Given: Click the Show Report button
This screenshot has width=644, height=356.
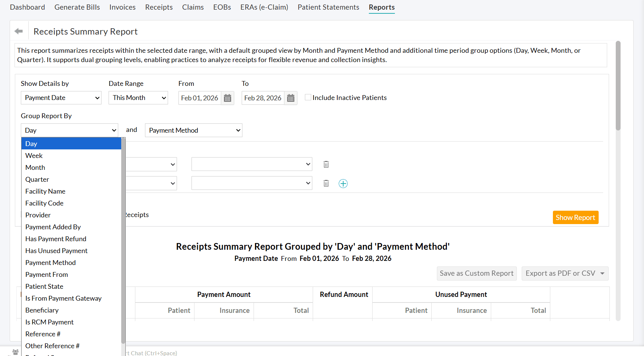Looking at the screenshot, I should pyautogui.click(x=575, y=217).
